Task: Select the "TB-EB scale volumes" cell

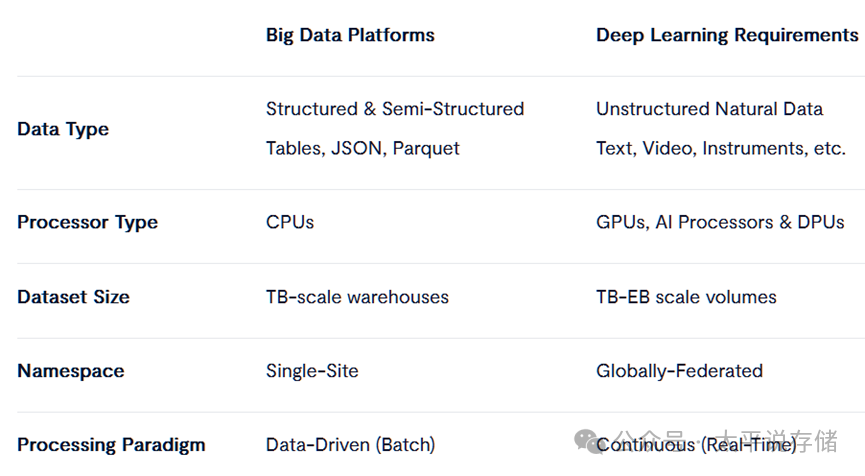Action: coord(686,297)
